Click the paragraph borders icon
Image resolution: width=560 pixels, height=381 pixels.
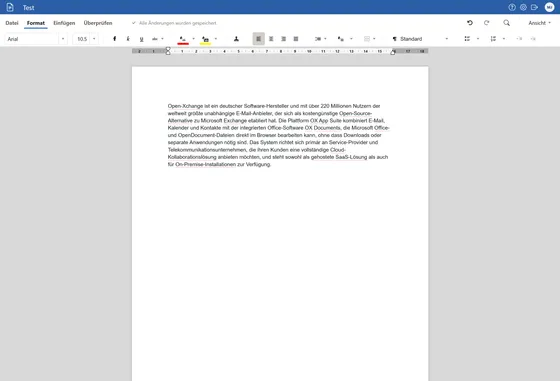(366, 39)
